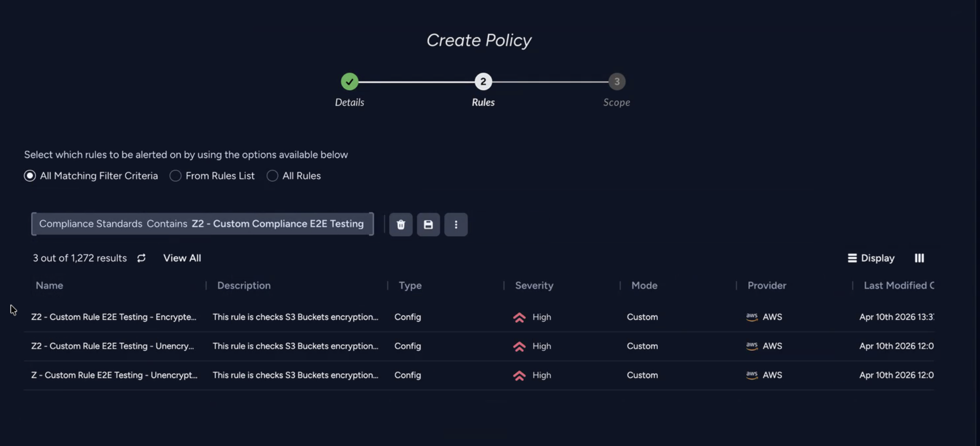Click Config type in the Z - Custom Rule row

tap(408, 375)
